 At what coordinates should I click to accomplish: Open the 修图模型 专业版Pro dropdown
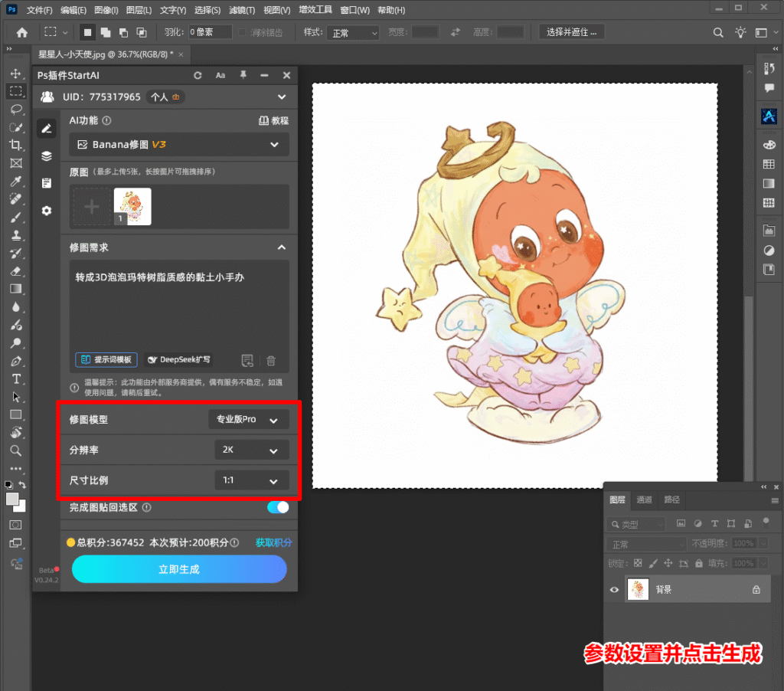[249, 419]
